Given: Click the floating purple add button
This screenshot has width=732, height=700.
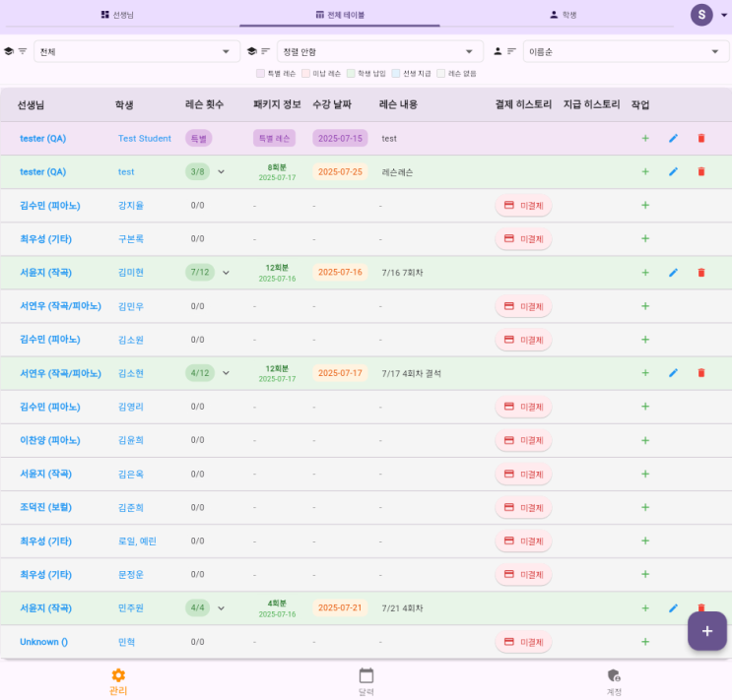Looking at the screenshot, I should coord(706,631).
